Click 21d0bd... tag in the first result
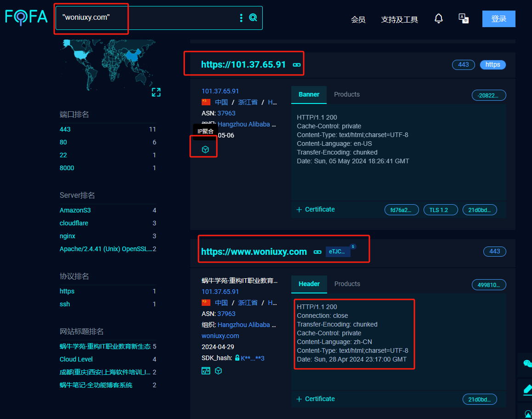 click(480, 210)
